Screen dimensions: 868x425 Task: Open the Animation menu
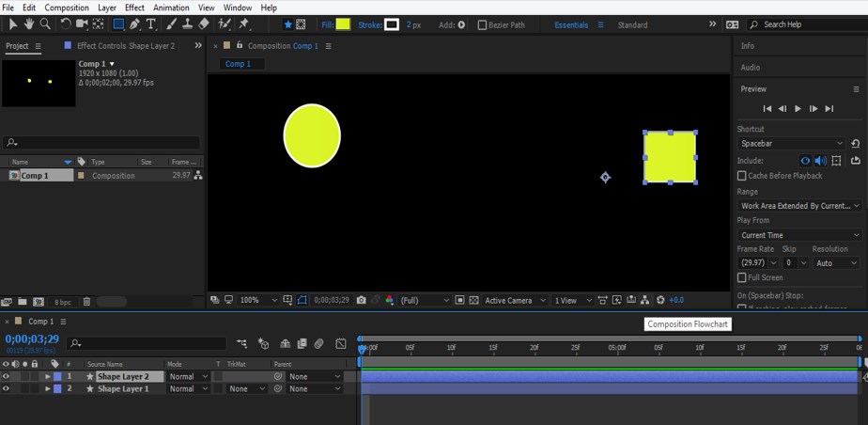click(x=170, y=8)
